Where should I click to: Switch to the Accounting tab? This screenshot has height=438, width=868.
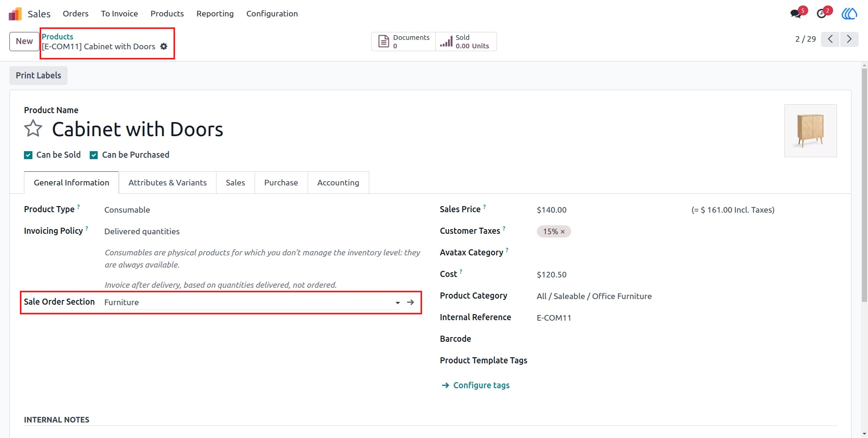pos(338,183)
